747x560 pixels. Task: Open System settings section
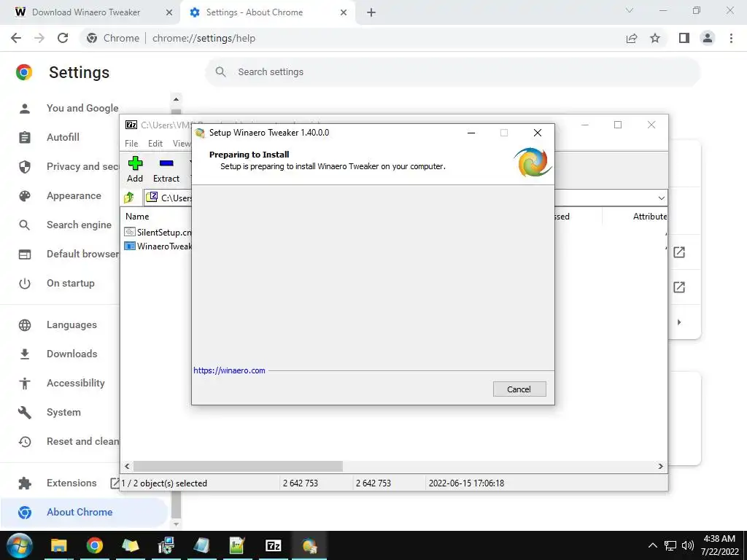[63, 413]
